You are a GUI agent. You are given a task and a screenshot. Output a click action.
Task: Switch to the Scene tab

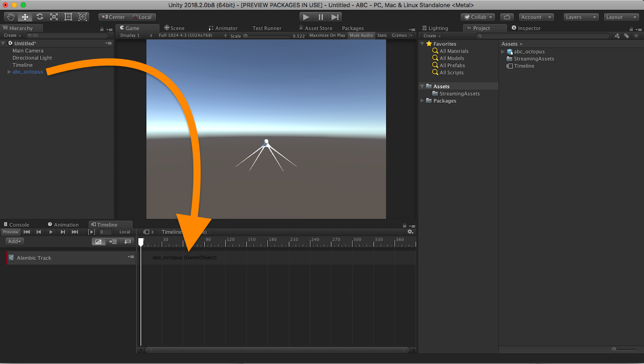(174, 28)
